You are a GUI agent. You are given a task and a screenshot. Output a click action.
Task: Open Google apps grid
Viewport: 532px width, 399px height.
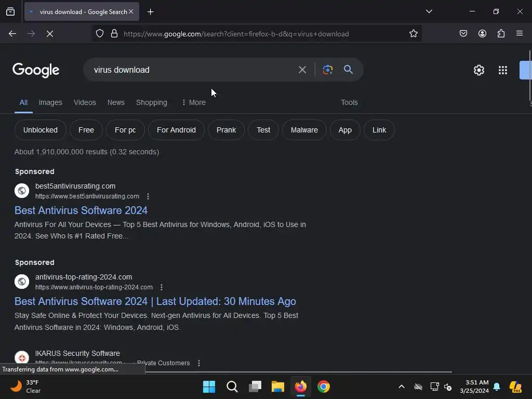coord(502,70)
